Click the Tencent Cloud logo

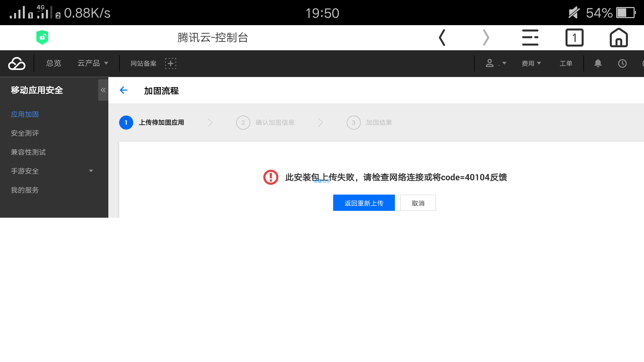17,63
